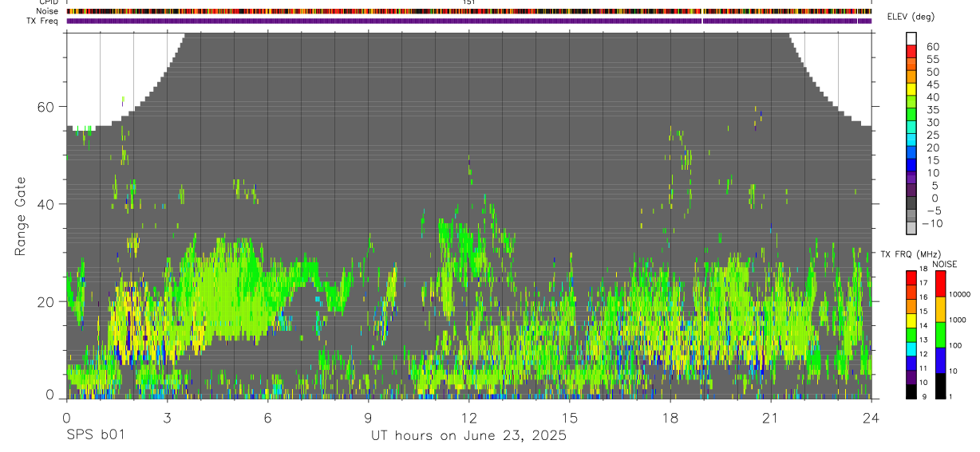Viewport: 980px width, 452px height.
Task: Click the '12' hour tick on UT axis
Action: [x=468, y=418]
